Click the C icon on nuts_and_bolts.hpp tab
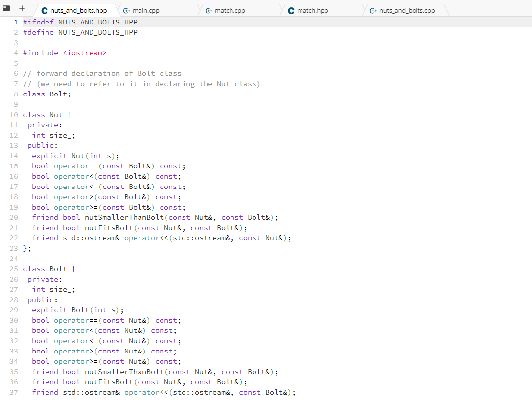The image size is (532, 400). [x=45, y=11]
